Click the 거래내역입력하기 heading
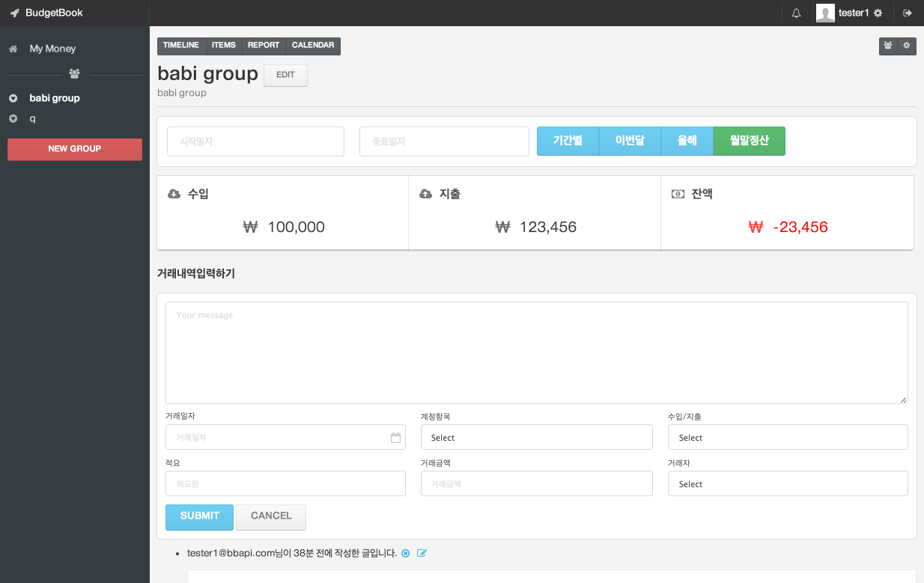Image resolution: width=924 pixels, height=583 pixels. [x=196, y=274]
